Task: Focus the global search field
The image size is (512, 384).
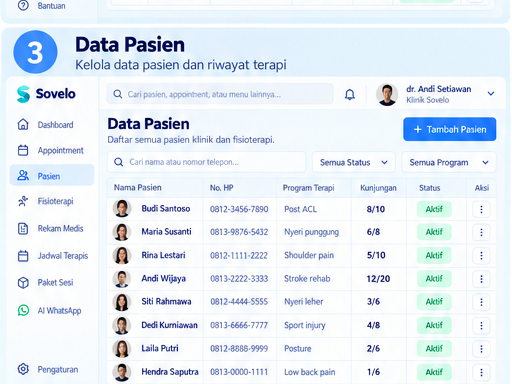Action: click(220, 94)
